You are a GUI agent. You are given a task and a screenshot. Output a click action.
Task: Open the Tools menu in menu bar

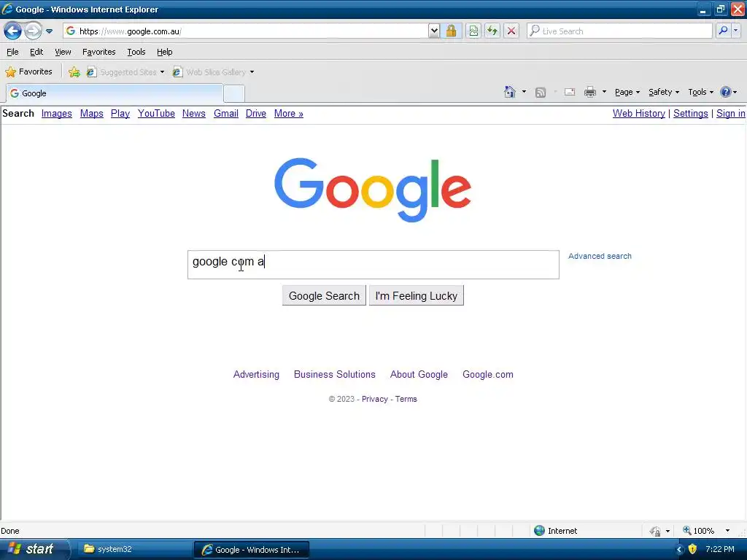(136, 52)
